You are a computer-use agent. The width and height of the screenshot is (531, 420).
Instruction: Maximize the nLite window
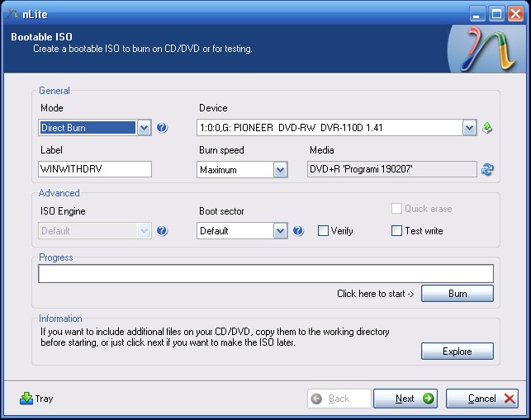pyautogui.click(x=496, y=14)
